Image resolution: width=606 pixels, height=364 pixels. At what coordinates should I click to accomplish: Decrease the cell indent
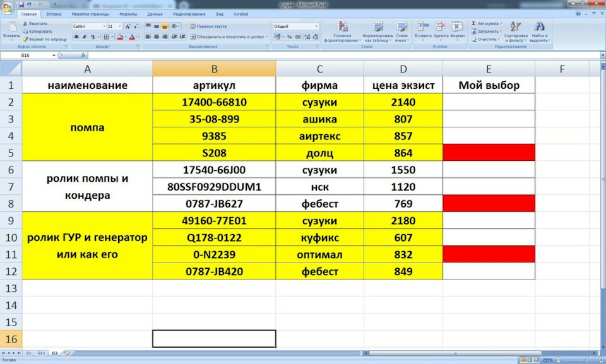click(x=174, y=37)
